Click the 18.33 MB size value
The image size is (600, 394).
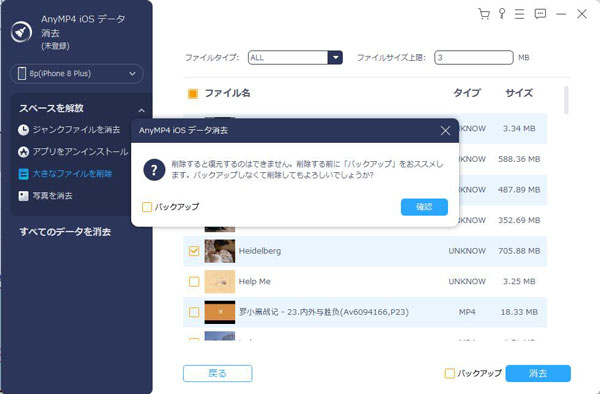[x=519, y=312]
